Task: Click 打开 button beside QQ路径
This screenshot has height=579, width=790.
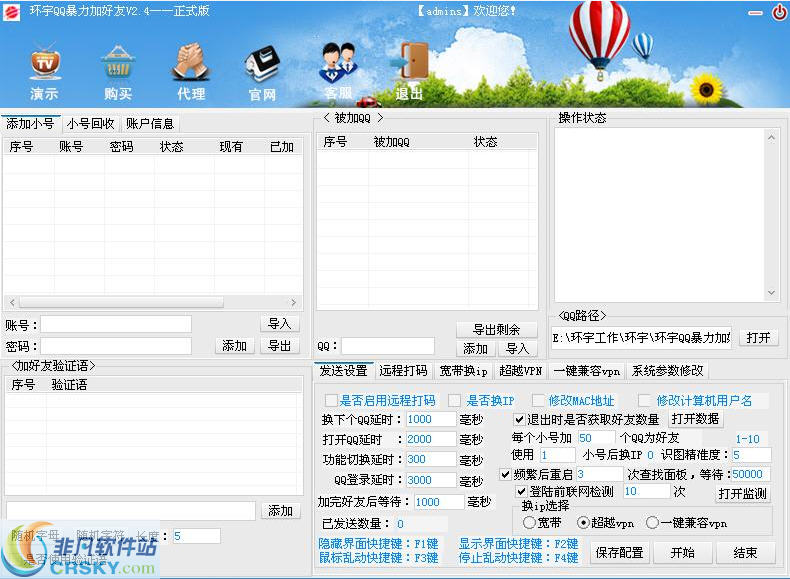Action: (758, 337)
